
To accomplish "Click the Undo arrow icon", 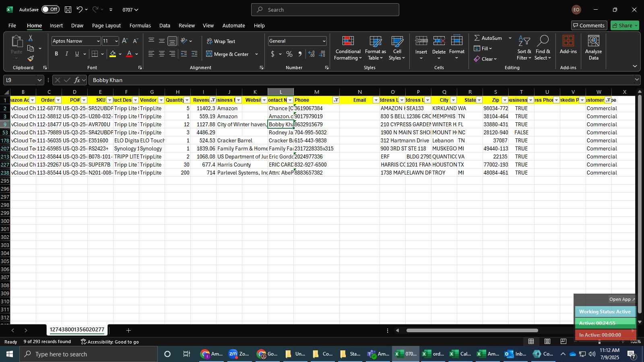I will tap(80, 10).
